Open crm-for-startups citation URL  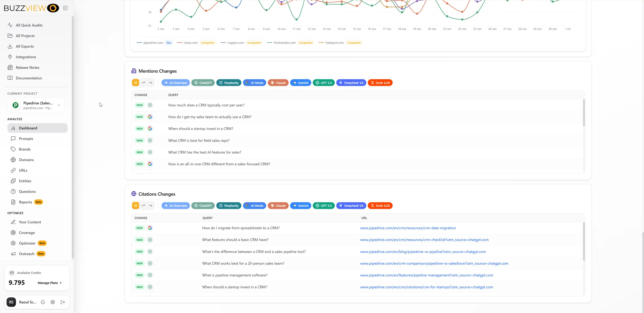[426, 287]
